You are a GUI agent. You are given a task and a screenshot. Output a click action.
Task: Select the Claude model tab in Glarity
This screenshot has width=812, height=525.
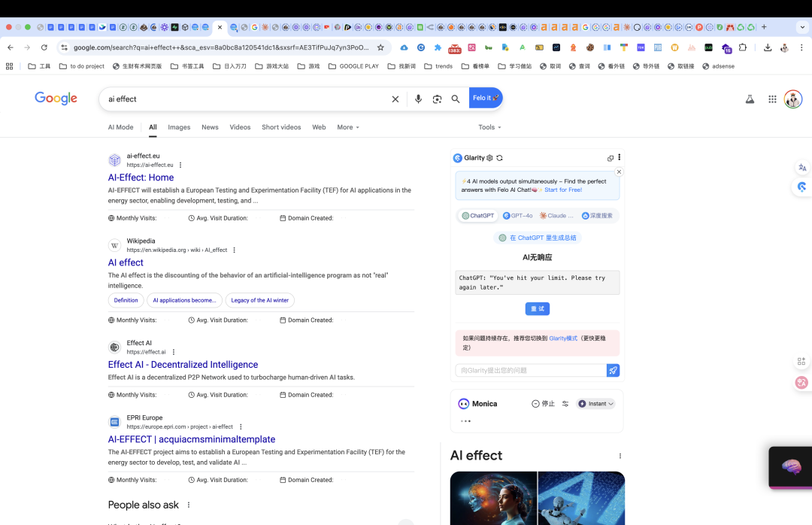pyautogui.click(x=556, y=216)
